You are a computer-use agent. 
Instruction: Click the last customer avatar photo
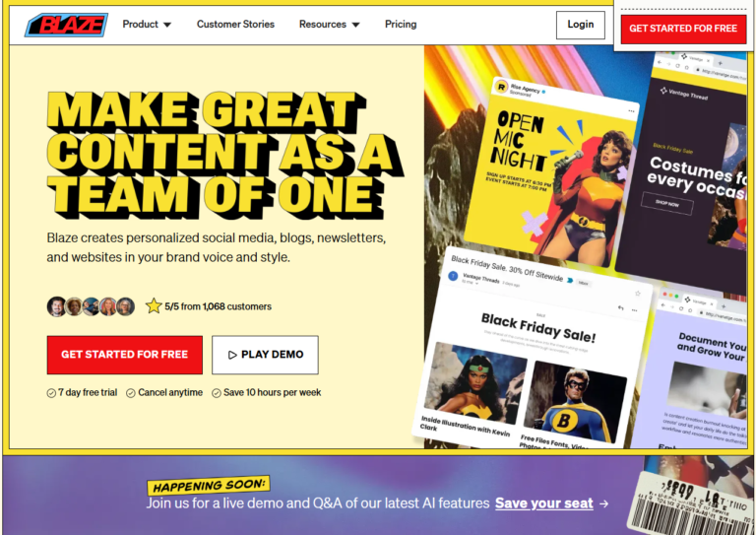click(126, 306)
